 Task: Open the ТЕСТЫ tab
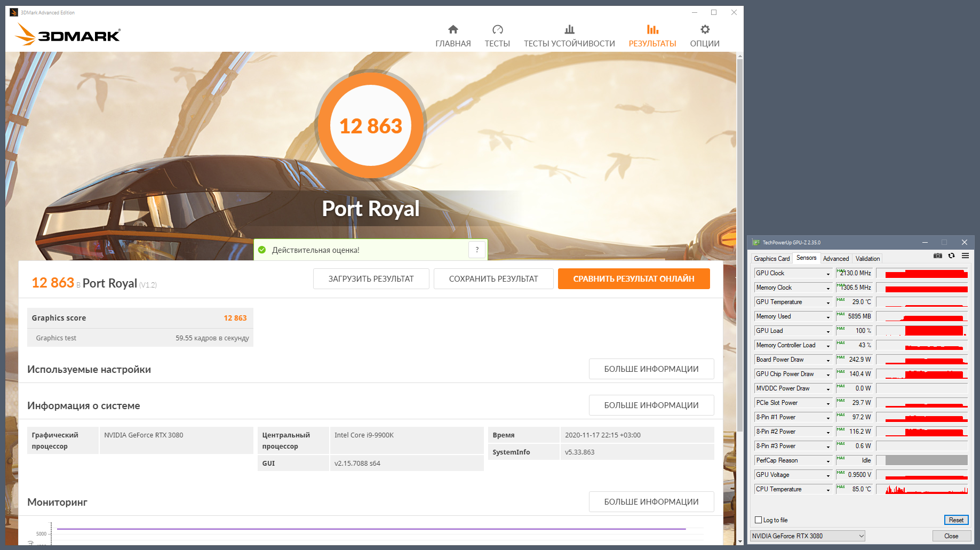[497, 36]
